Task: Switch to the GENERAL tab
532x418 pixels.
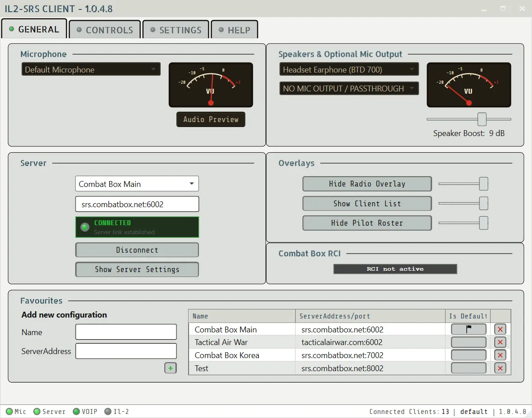Action: coord(34,29)
